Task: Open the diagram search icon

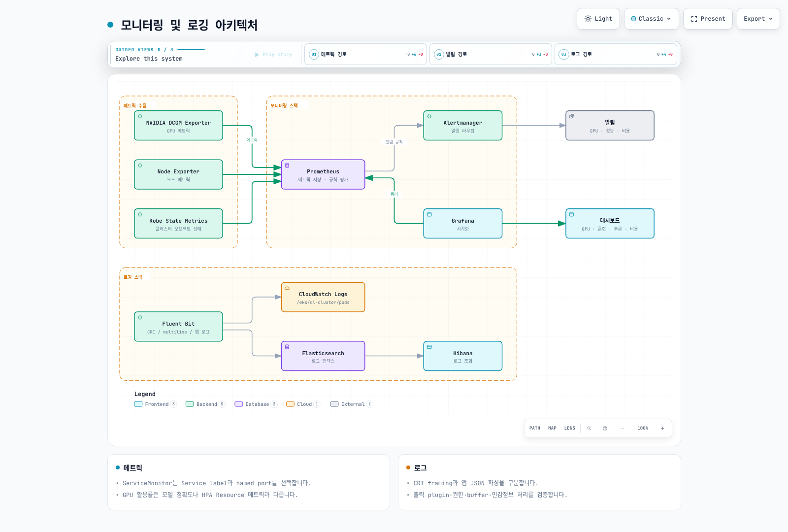Action: tap(589, 429)
